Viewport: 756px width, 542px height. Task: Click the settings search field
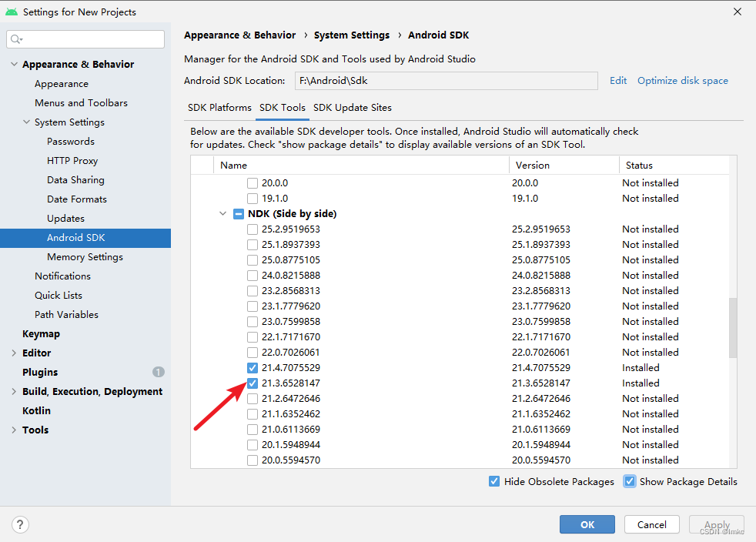[x=85, y=39]
